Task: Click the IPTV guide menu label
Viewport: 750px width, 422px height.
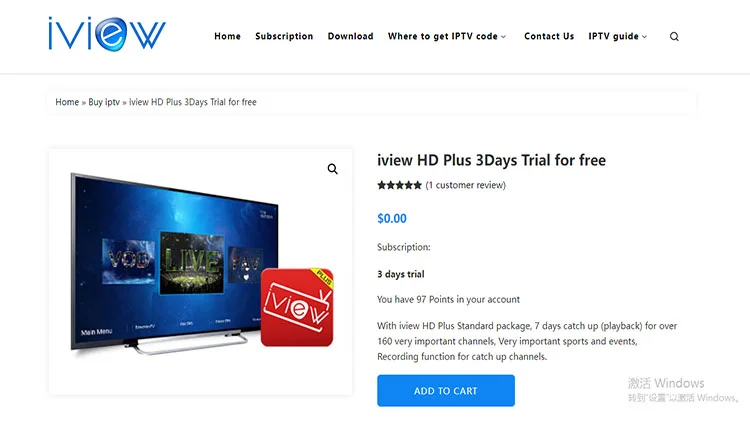Action: pyautogui.click(x=613, y=36)
